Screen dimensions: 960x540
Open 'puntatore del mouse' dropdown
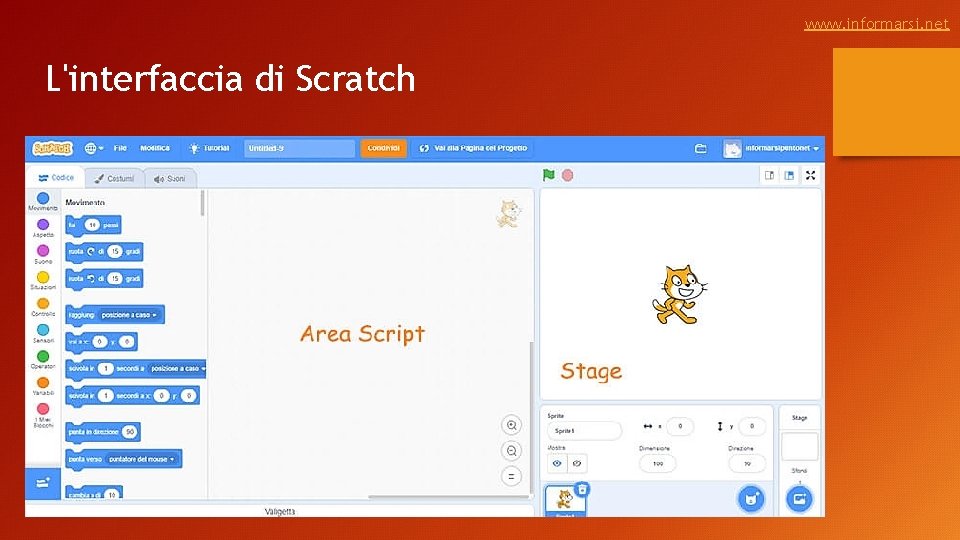click(141, 459)
